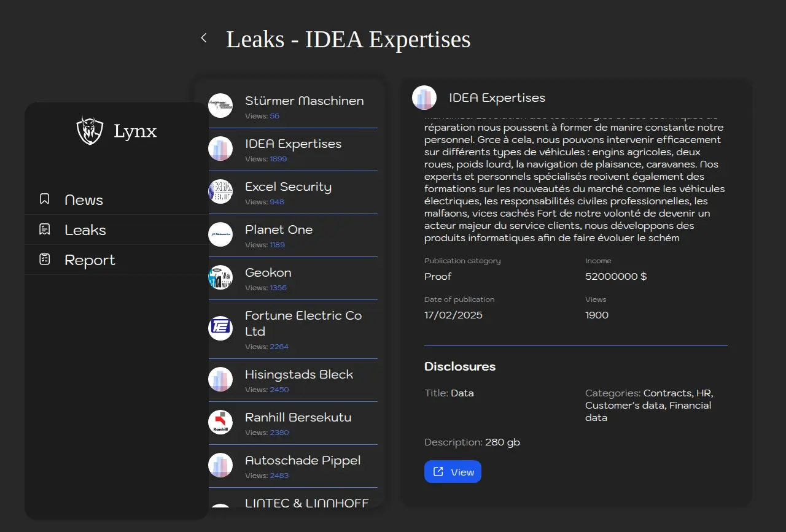Open the News menu item
The width and height of the screenshot is (786, 532).
tap(84, 200)
